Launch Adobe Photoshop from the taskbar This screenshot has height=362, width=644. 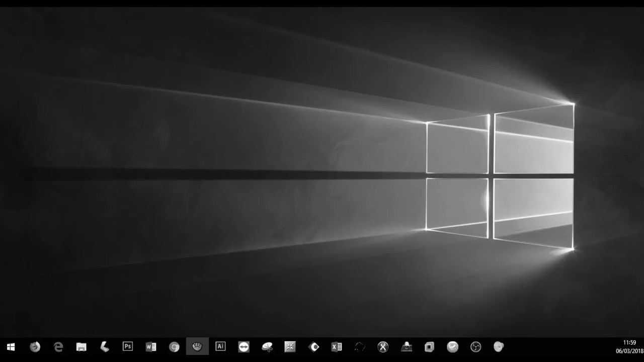click(x=128, y=346)
